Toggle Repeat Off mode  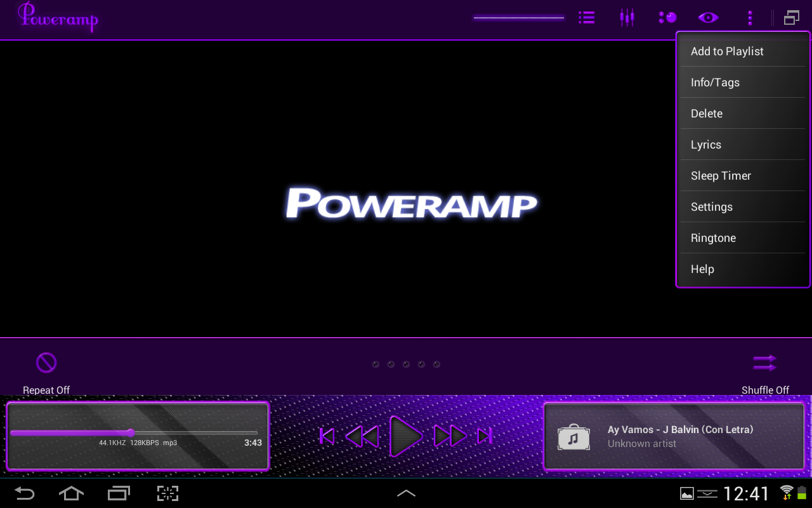(x=46, y=373)
